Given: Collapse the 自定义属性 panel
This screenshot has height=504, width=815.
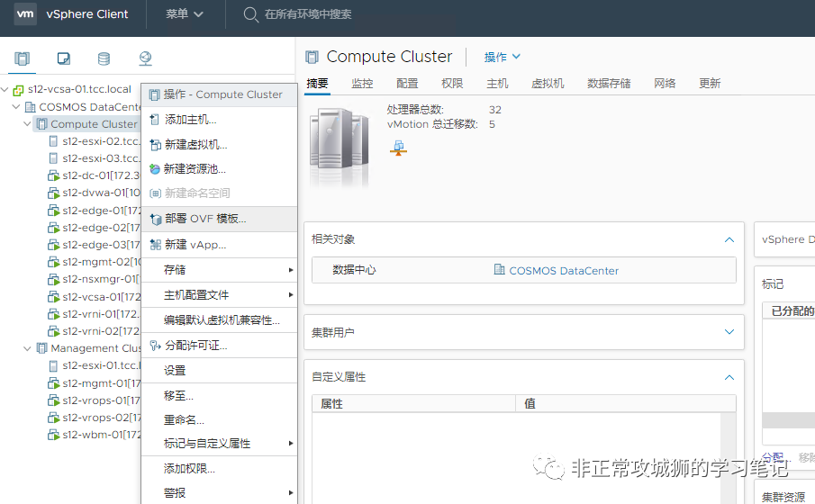Looking at the screenshot, I should point(729,377).
